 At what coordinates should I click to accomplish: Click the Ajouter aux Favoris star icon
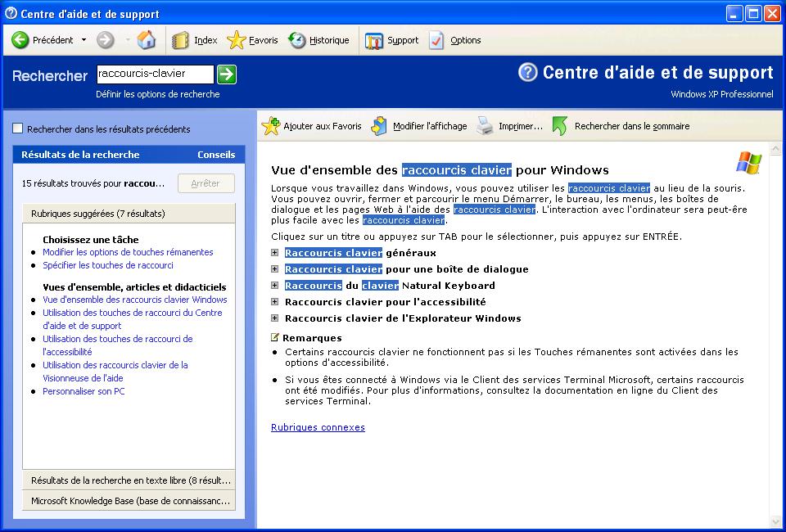click(271, 126)
